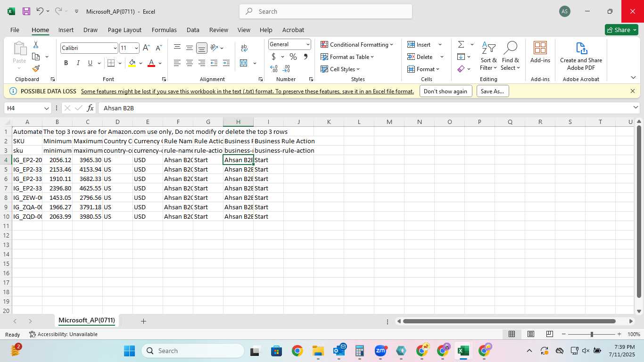Screen dimensions: 644x362
Task: Toggle Center alignment
Action: coord(190,63)
